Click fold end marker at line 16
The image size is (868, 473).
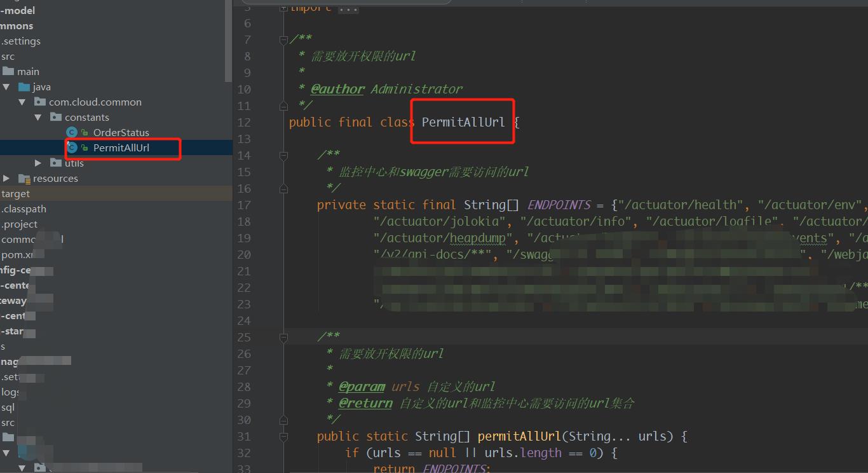coord(283,188)
